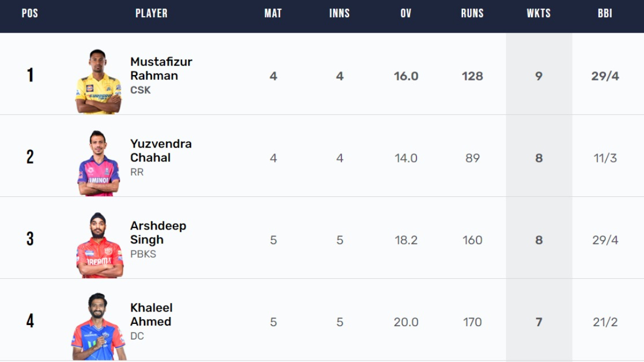Click the INNS column header
Image resolution: width=644 pixels, height=362 pixels.
click(x=340, y=13)
